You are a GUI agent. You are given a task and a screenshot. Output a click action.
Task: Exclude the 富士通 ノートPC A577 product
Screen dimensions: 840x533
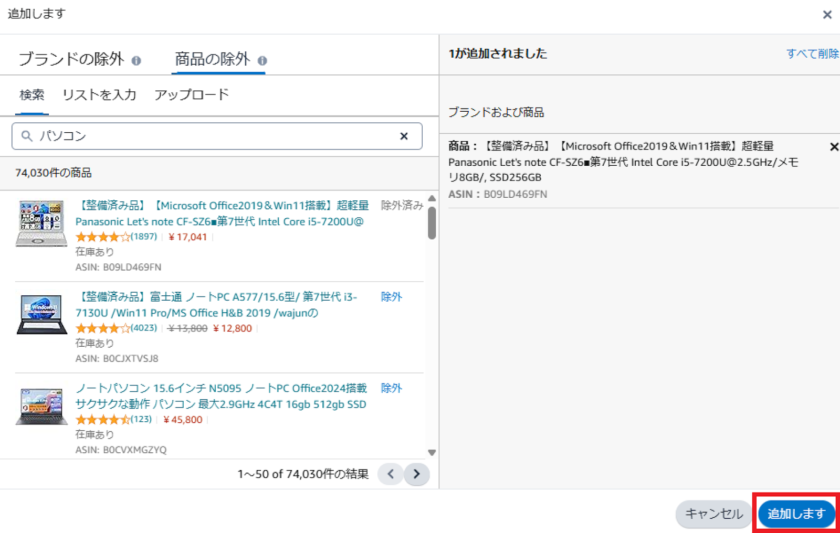[x=391, y=297]
